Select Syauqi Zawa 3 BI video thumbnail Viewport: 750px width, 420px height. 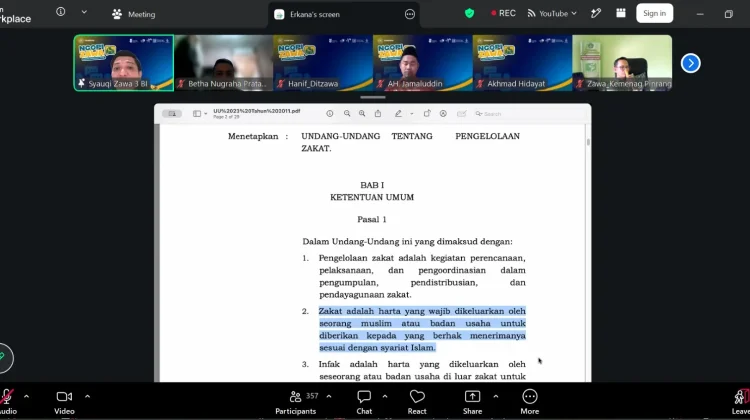[x=124, y=63]
